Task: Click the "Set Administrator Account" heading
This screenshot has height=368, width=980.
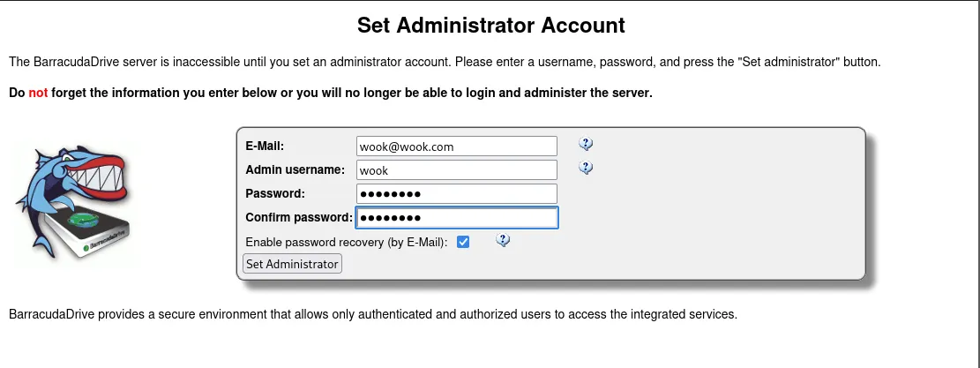Action: (490, 25)
